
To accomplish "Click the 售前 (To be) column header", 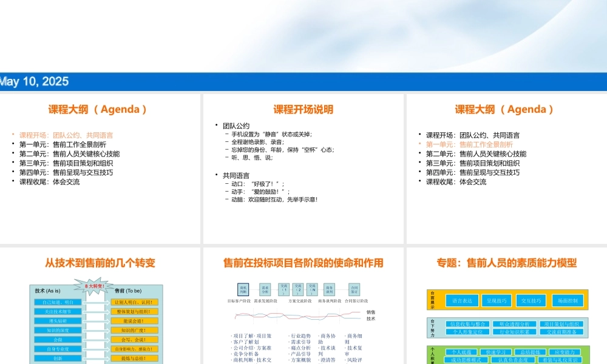I will 128,291.
